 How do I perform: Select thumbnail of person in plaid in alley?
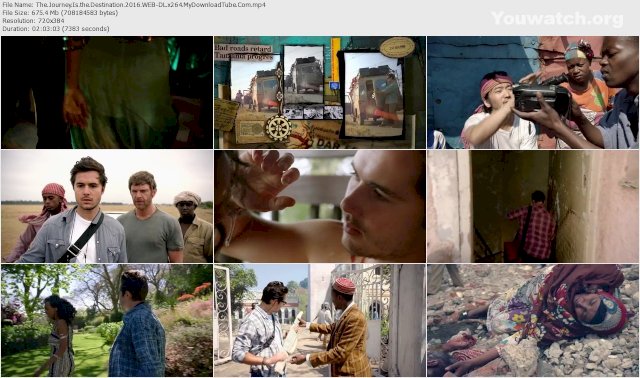tap(533, 206)
